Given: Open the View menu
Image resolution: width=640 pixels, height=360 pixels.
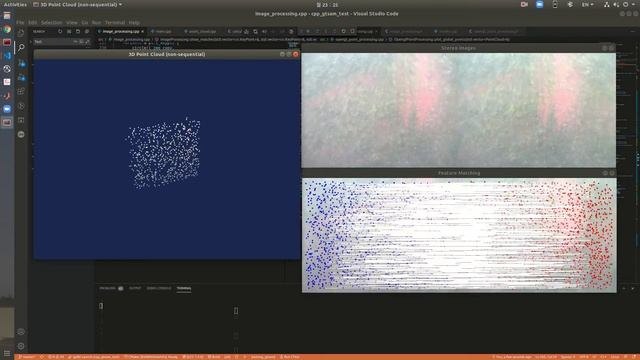Looking at the screenshot, I should point(72,22).
